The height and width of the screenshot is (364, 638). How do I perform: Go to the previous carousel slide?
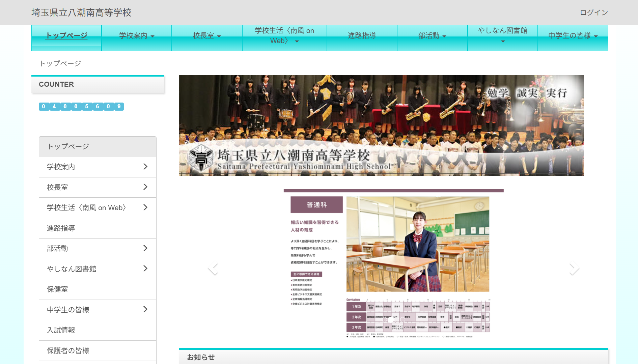click(x=213, y=269)
